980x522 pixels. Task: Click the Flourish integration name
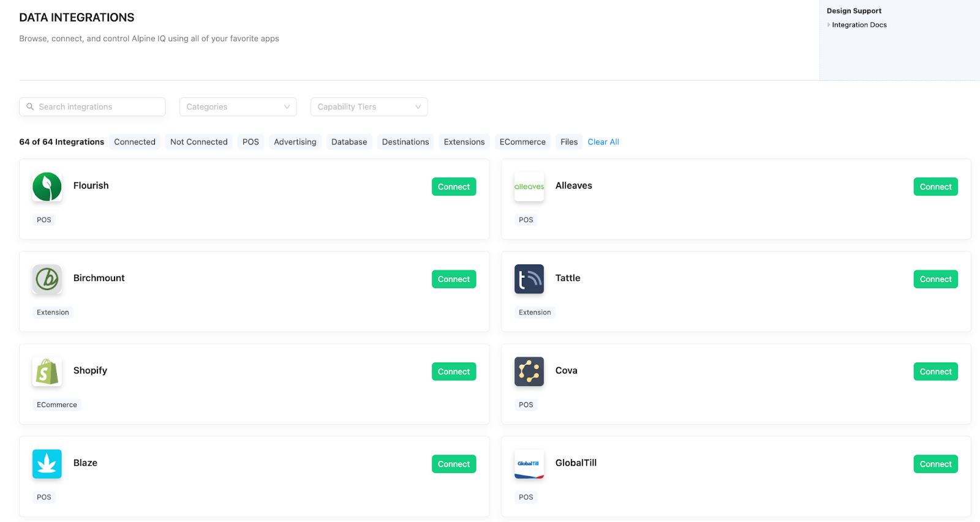click(x=91, y=185)
